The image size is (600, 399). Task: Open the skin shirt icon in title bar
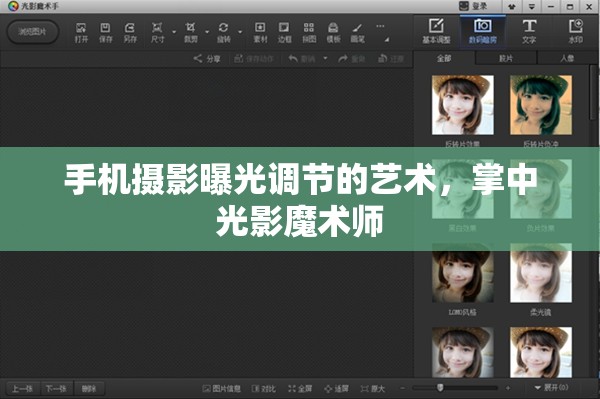pyautogui.click(x=512, y=7)
